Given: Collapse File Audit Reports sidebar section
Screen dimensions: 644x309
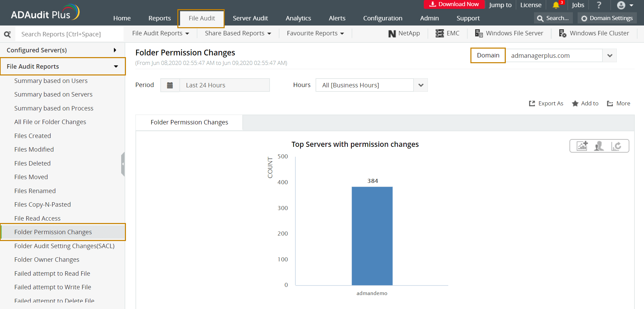Looking at the screenshot, I should click(63, 66).
